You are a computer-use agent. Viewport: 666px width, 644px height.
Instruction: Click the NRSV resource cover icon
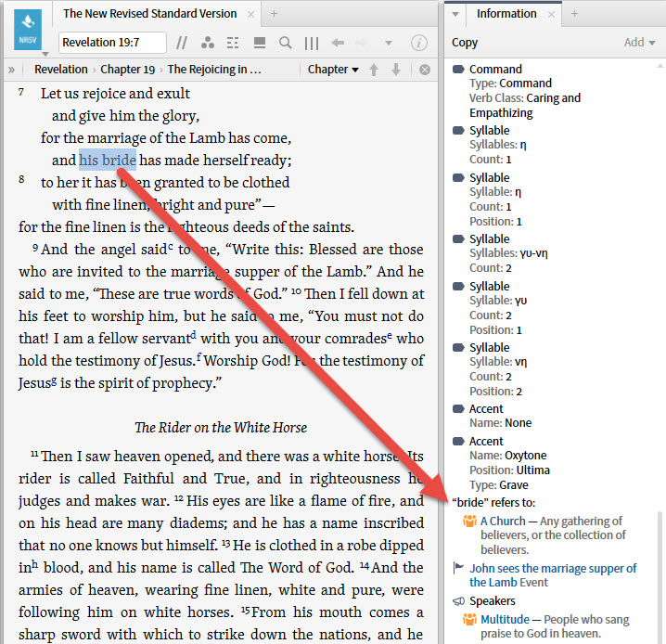coord(28,30)
